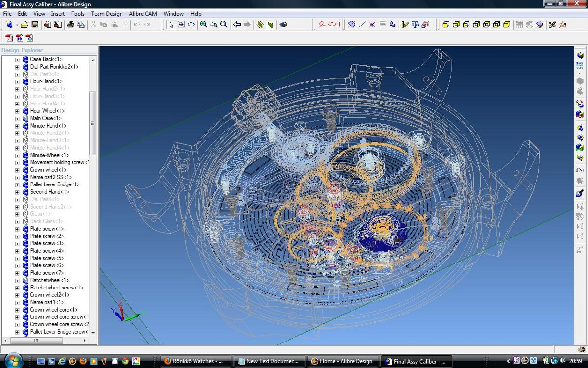Click the hidden Dial Part3 part icon

(25, 74)
